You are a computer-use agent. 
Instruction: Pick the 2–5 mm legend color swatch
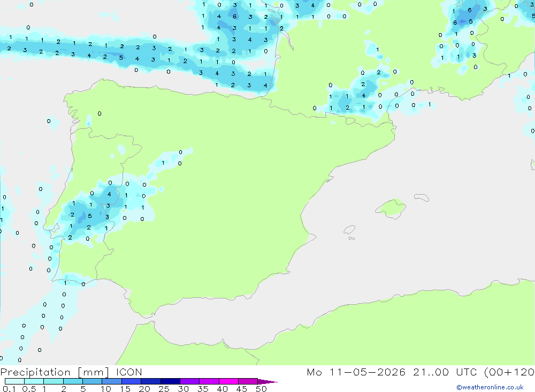(x=73, y=381)
